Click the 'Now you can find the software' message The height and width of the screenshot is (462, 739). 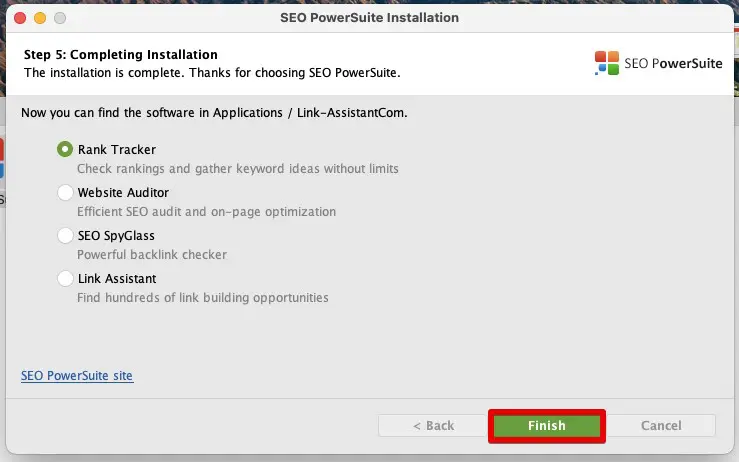[x=214, y=113]
